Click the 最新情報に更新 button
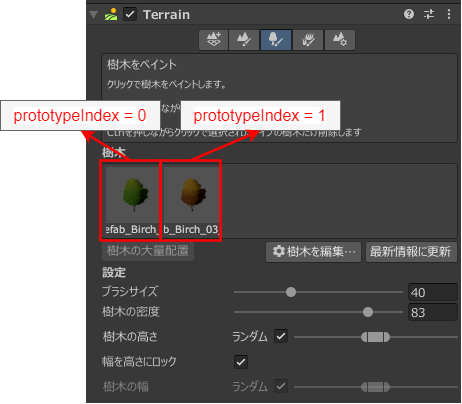 tap(411, 252)
